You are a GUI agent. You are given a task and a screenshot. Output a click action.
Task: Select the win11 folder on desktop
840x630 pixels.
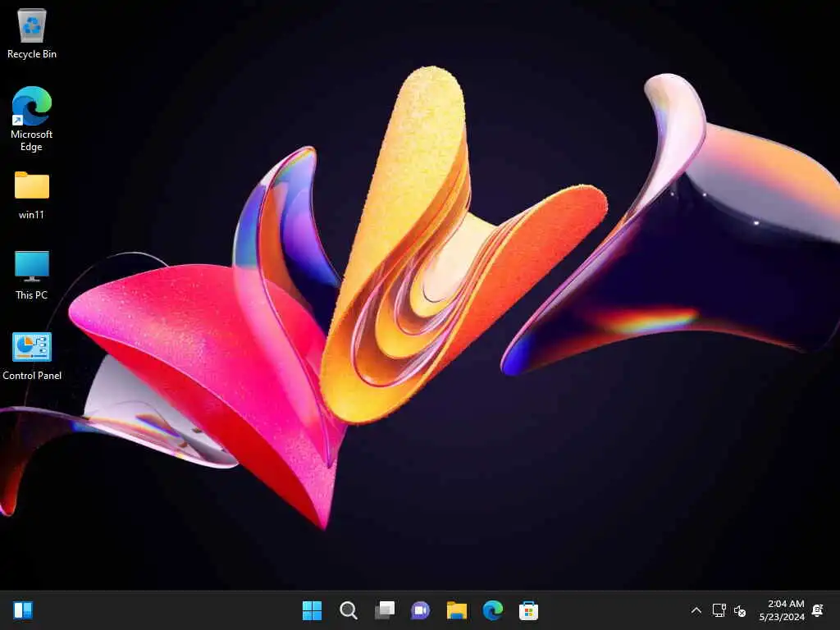click(32, 195)
